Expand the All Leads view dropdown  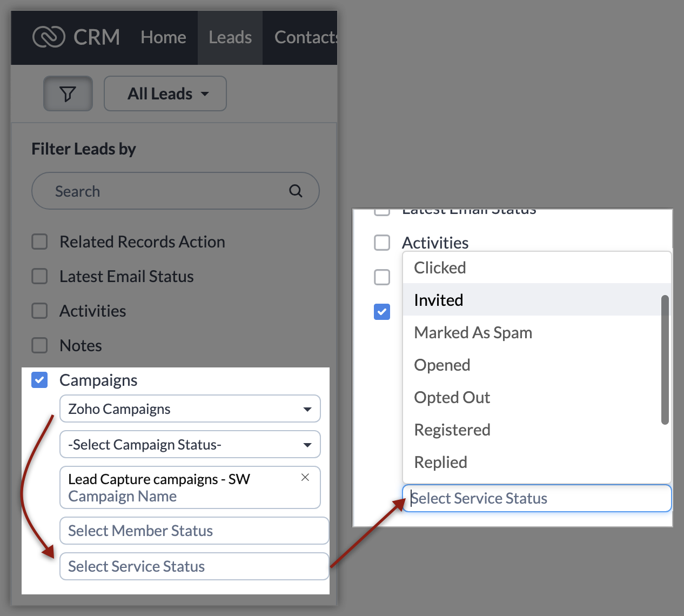click(x=165, y=93)
